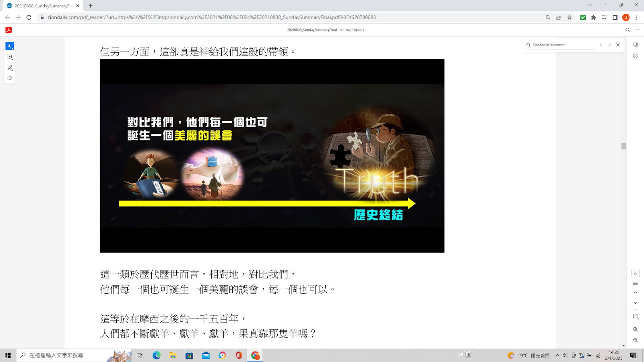Click the document vertical scrollbar thumb
644x362 pixels.
tap(623, 146)
